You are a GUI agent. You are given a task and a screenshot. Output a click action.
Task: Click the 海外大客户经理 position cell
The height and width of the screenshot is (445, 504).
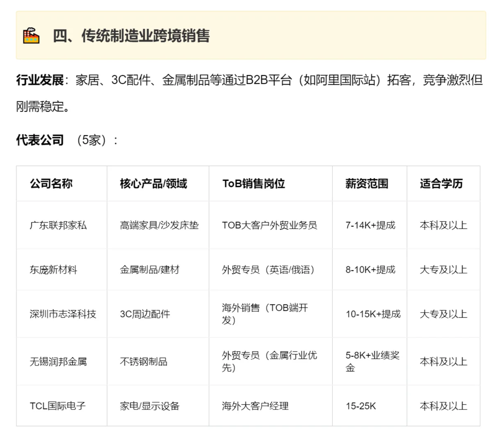[x=255, y=406]
